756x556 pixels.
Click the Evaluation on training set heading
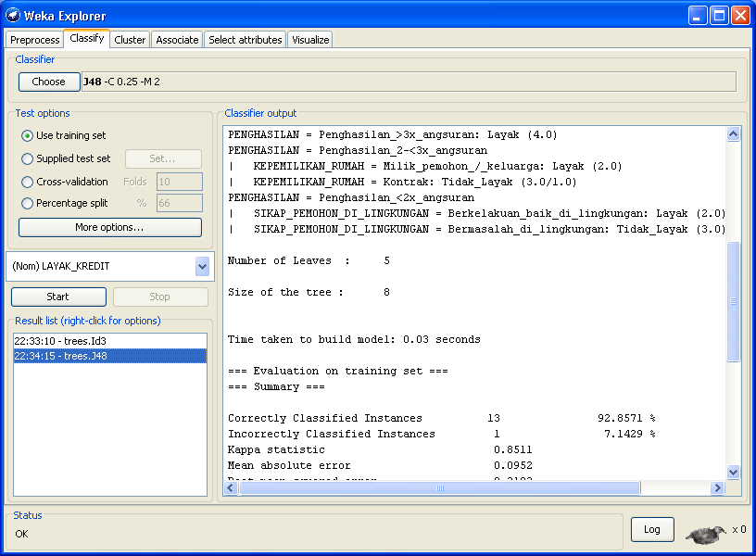coord(337,371)
